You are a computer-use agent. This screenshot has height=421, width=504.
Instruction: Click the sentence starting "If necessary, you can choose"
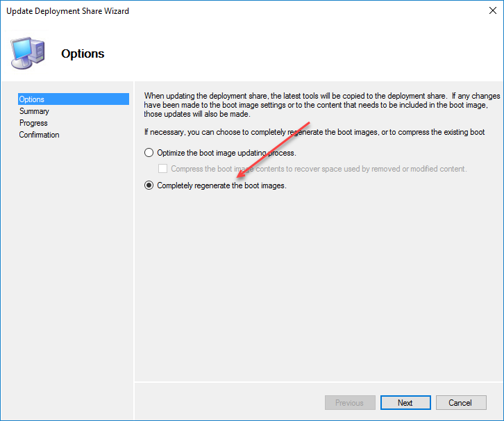tap(312, 132)
